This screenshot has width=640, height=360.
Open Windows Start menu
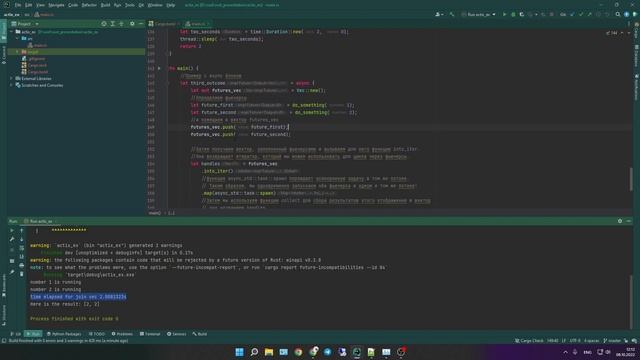click(x=240, y=352)
